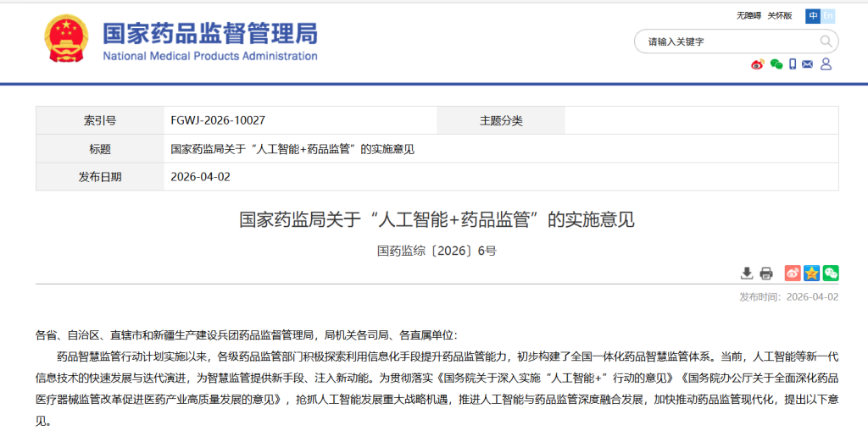Image resolution: width=868 pixels, height=431 pixels.
Task: Enable 关怀版 care version
Action: tap(779, 16)
